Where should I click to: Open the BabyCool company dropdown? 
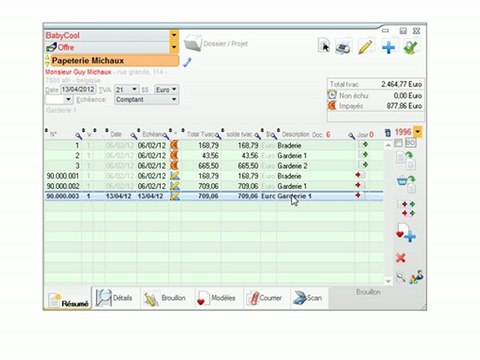[x=174, y=35]
